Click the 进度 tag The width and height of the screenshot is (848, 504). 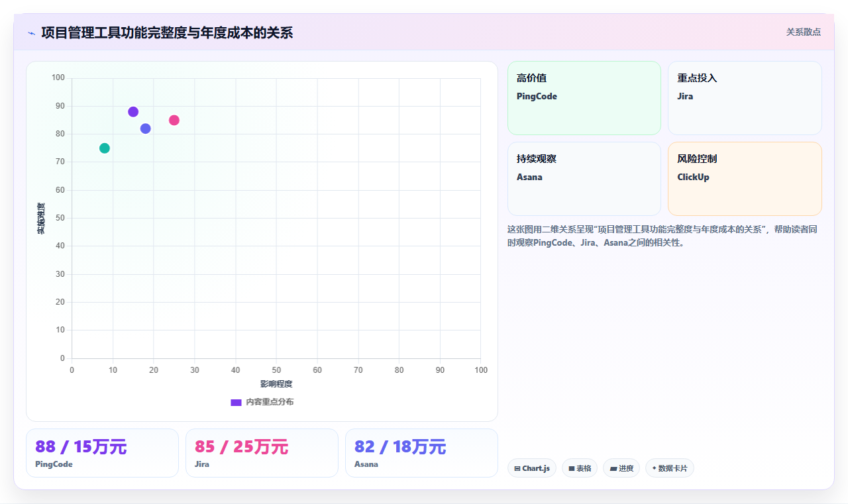pos(621,468)
